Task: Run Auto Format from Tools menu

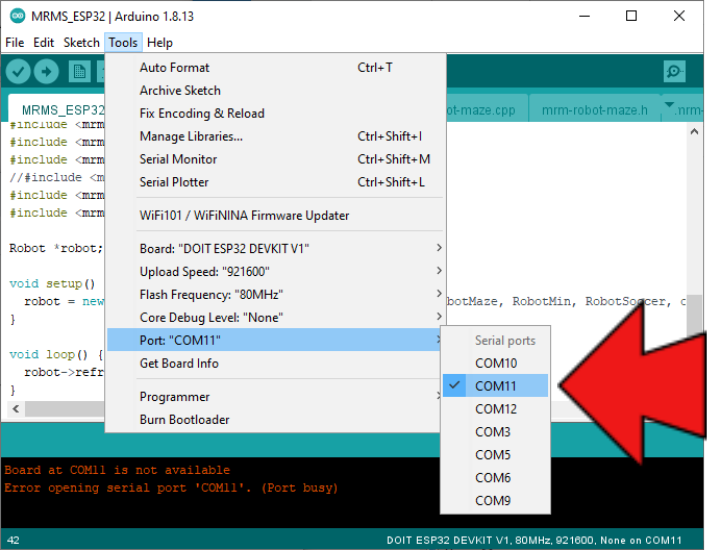Action: 174,67
